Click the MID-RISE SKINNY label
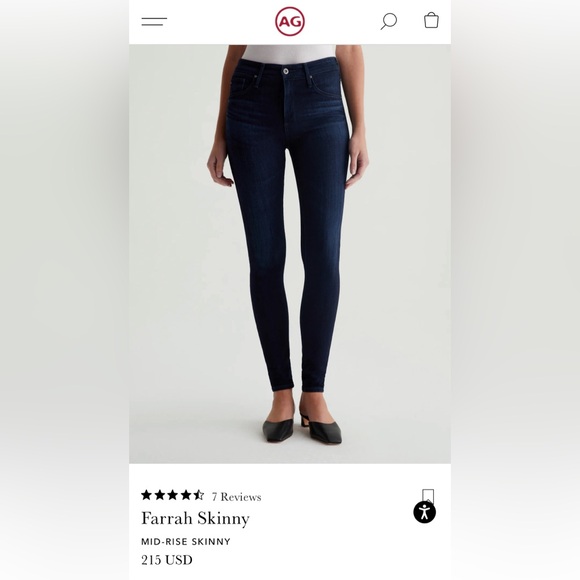This screenshot has width=580, height=580. tap(186, 542)
